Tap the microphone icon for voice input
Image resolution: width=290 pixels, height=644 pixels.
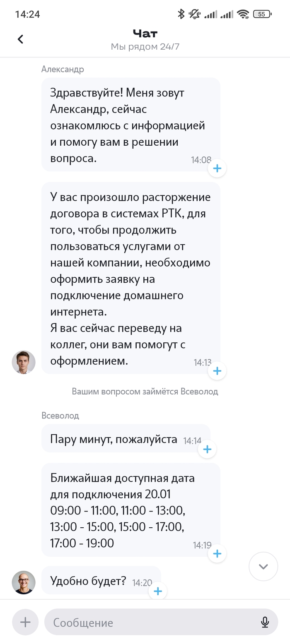[265, 622]
